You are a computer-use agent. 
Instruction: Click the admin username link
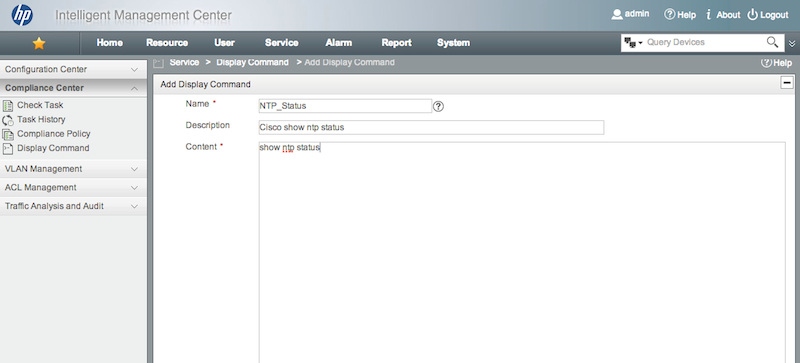click(637, 14)
